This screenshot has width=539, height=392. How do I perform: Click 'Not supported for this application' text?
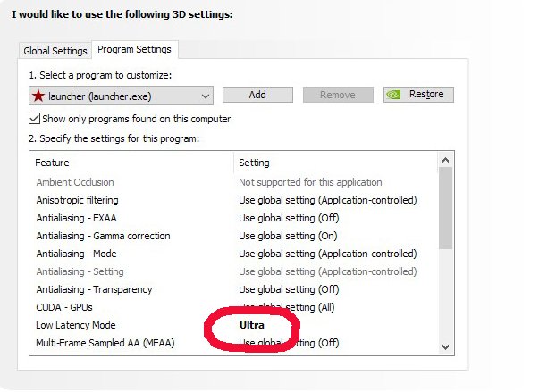click(310, 182)
